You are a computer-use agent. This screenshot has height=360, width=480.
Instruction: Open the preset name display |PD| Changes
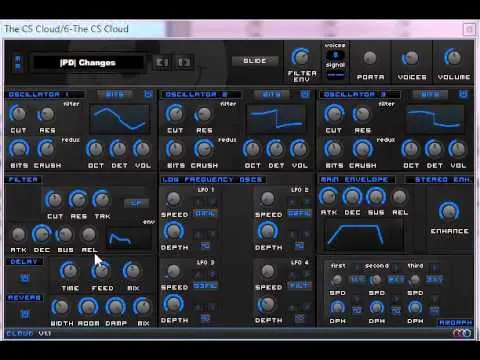point(88,63)
